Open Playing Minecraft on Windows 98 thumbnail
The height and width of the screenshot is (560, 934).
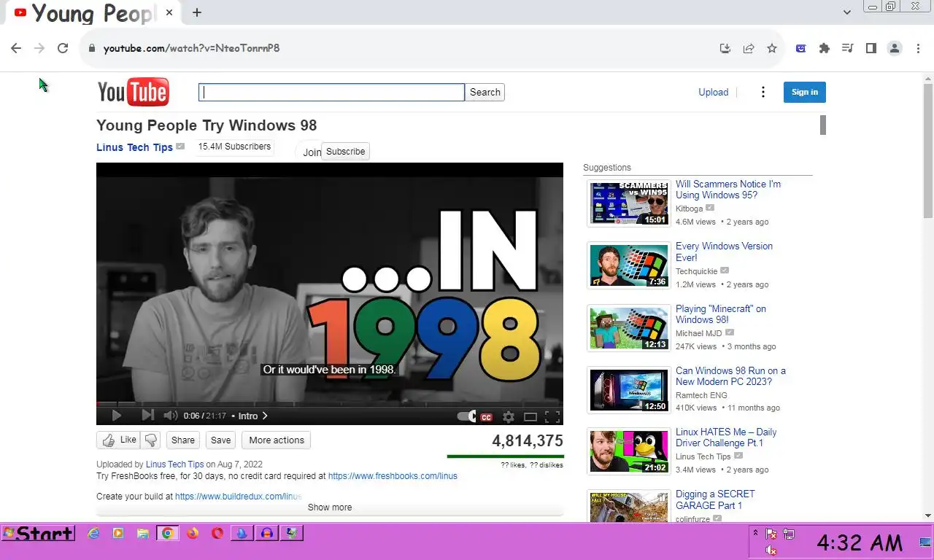[629, 327]
